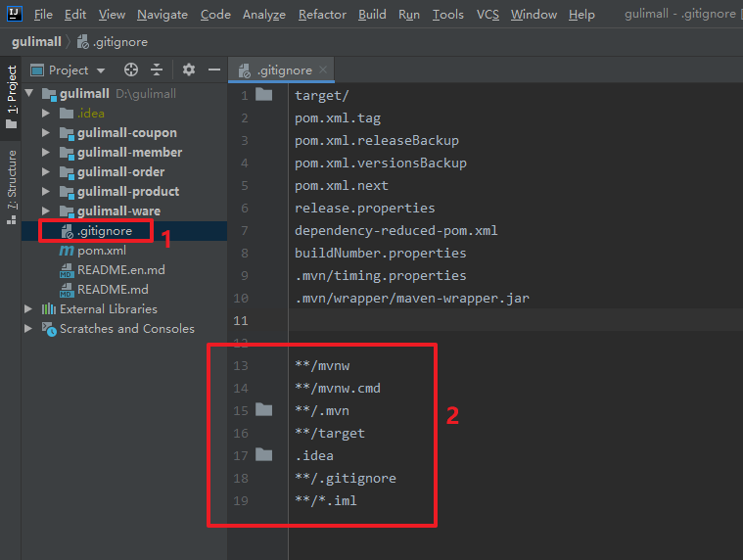743x560 pixels.
Task: Open the Run menu
Action: click(x=409, y=15)
